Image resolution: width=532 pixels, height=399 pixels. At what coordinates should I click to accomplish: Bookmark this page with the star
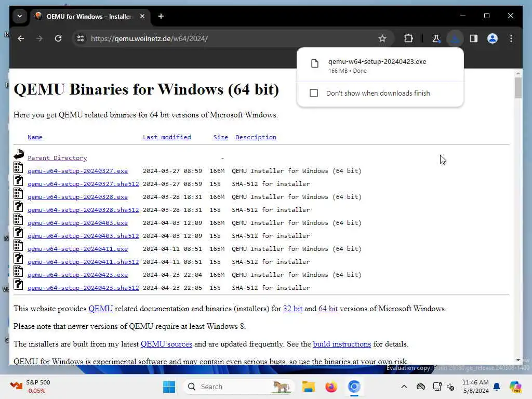click(382, 38)
